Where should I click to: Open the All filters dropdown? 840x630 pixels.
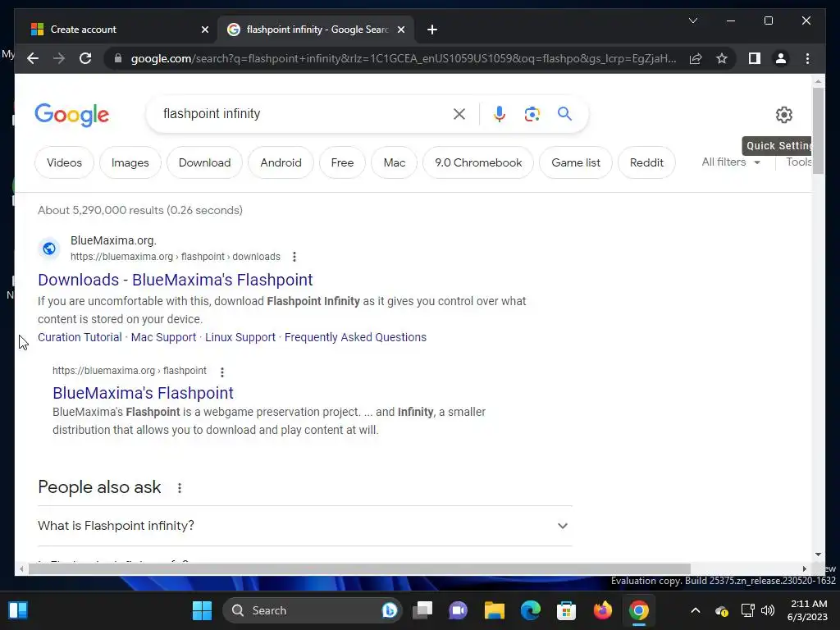click(731, 162)
